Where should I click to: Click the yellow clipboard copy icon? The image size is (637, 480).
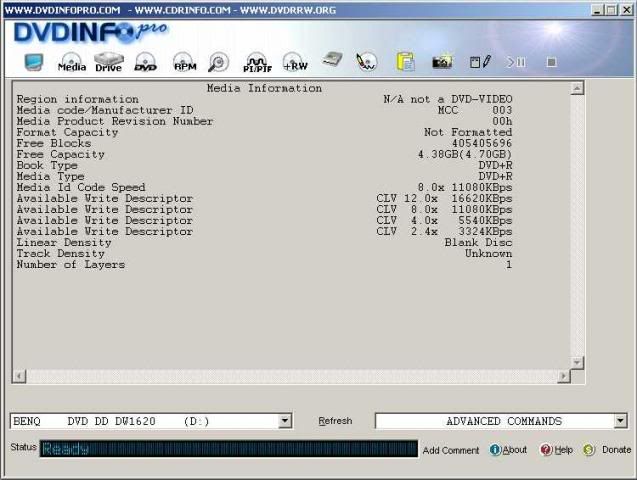coord(405,62)
